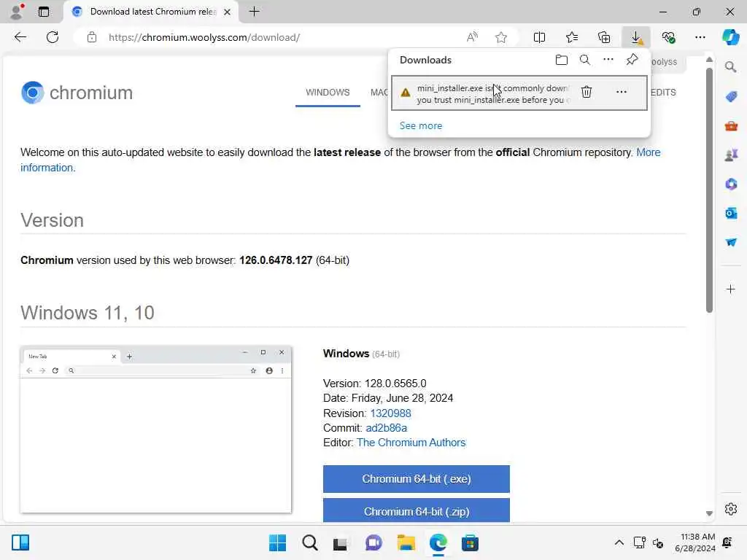Open Drop paper plane in sidebar
This screenshot has width=747, height=560.
[x=731, y=242]
